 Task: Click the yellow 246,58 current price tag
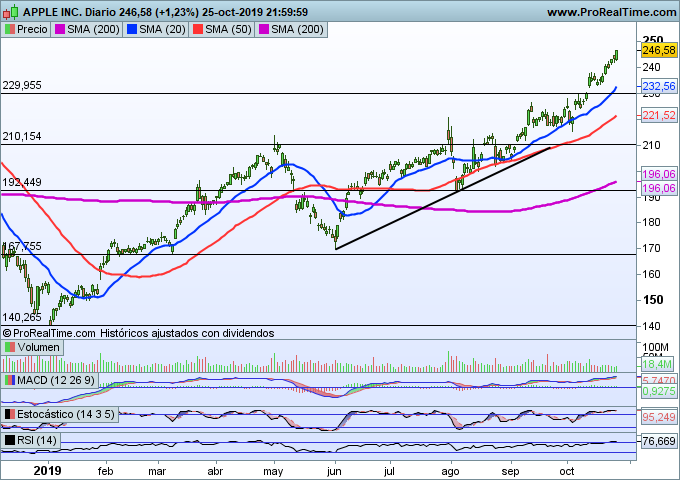coord(659,50)
